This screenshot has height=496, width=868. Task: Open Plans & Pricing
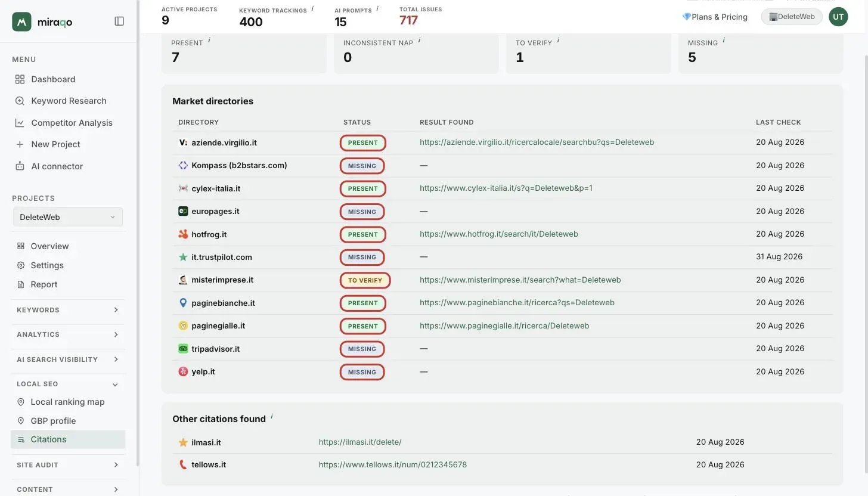coord(715,17)
